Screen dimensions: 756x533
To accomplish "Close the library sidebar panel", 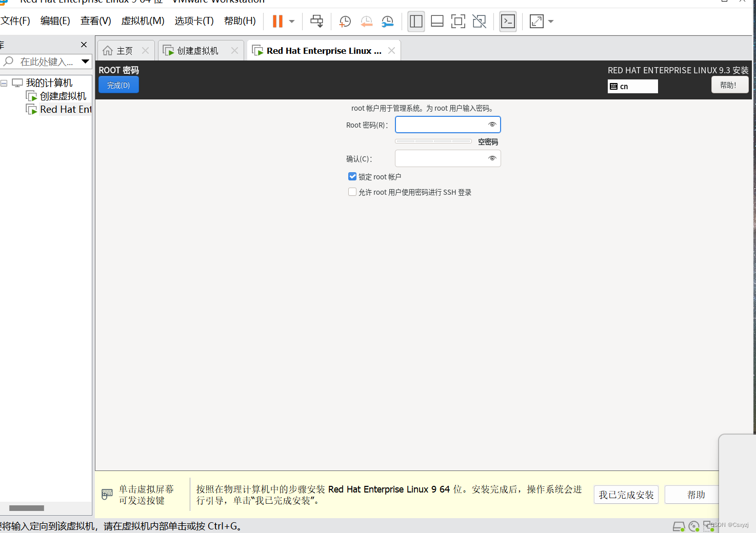I will point(84,45).
